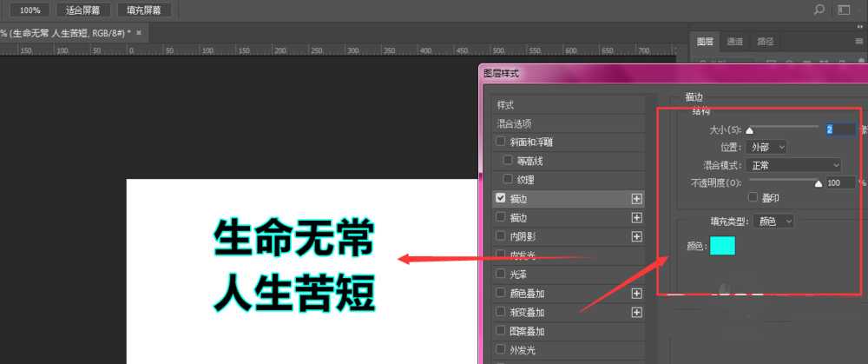The width and height of the screenshot is (868, 364).
Task: Open the Layers panel menu icon
Action: pos(858,41)
